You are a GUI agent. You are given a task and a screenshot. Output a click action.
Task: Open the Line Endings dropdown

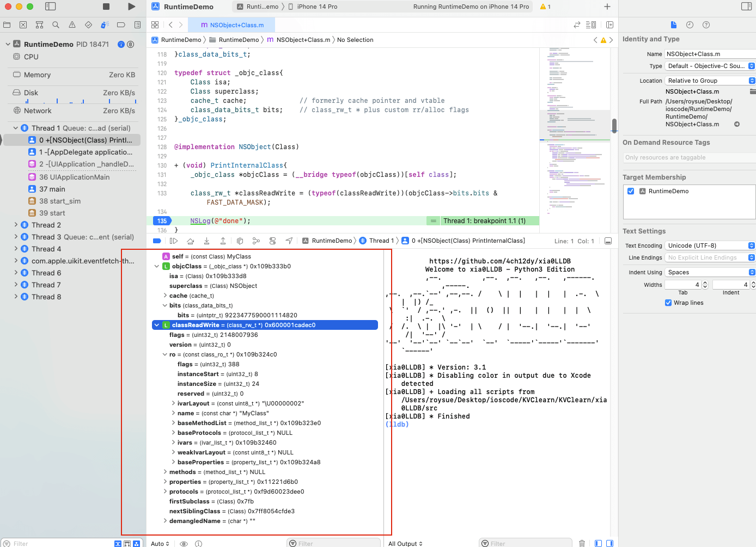point(710,257)
